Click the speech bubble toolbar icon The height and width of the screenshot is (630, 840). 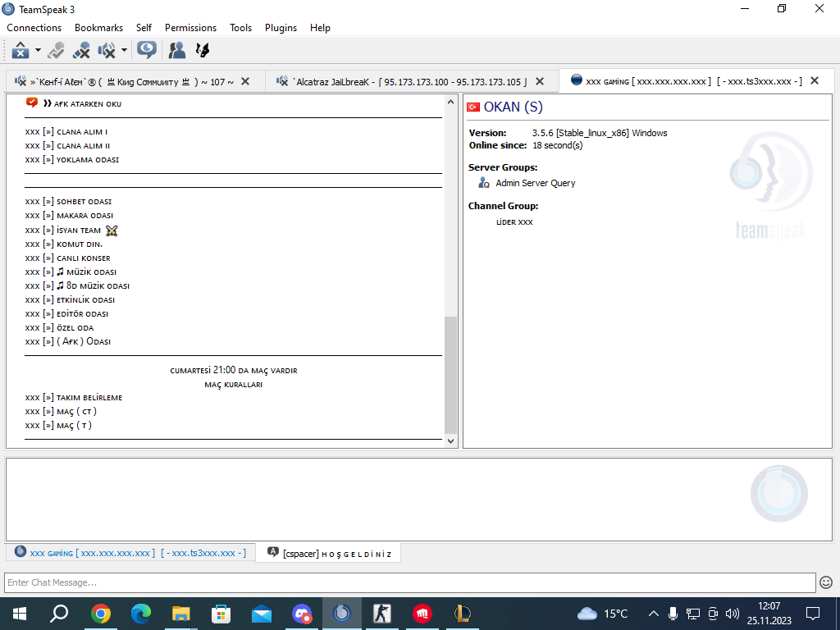coord(146,50)
